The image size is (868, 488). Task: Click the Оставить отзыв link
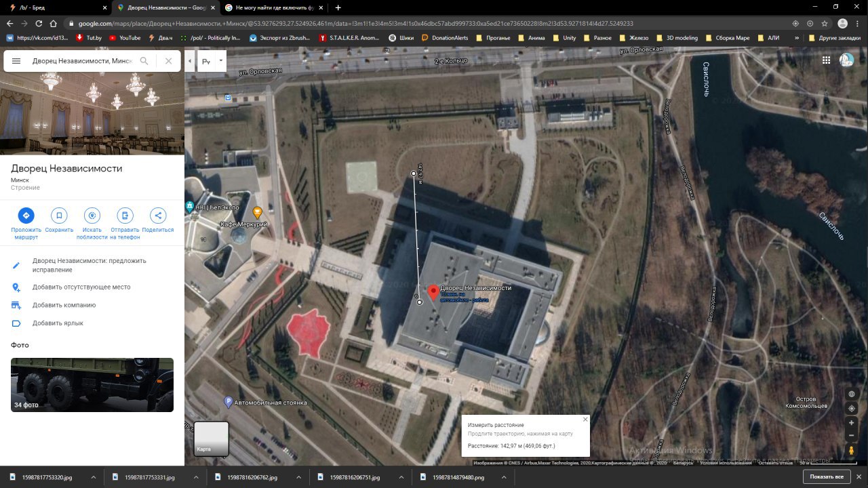pos(775,463)
